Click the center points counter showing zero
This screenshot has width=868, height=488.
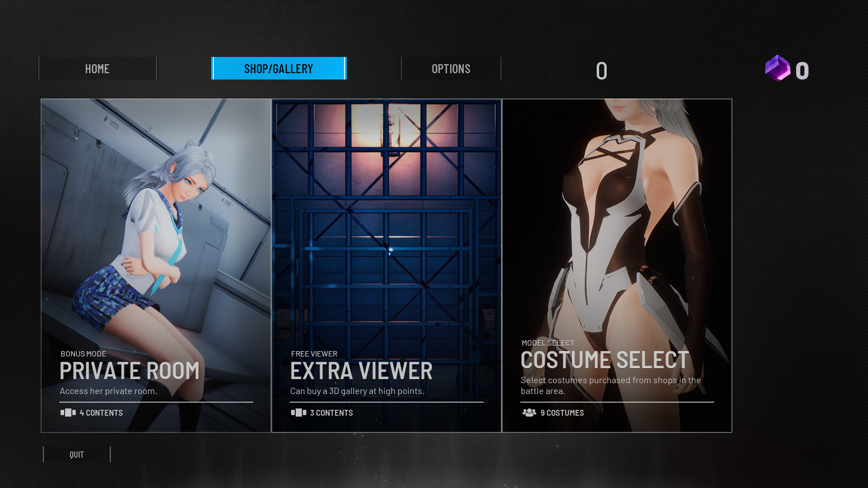(x=601, y=71)
